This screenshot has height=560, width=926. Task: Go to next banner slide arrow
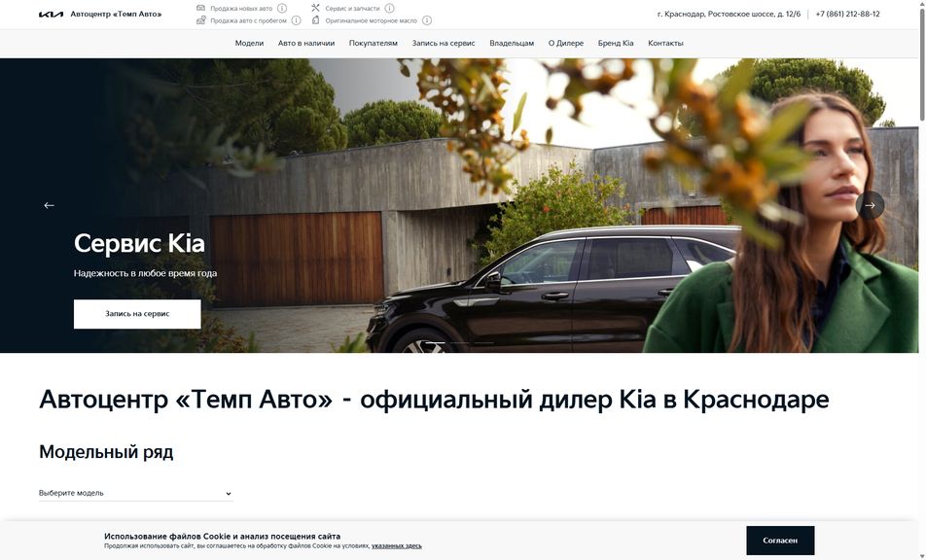pyautogui.click(x=870, y=205)
